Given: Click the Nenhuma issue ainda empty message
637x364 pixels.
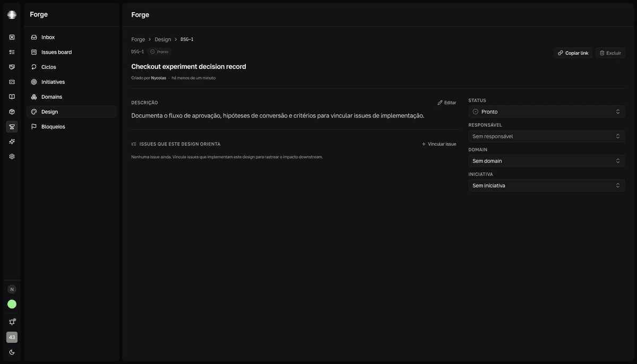Looking at the screenshot, I should pos(227,157).
